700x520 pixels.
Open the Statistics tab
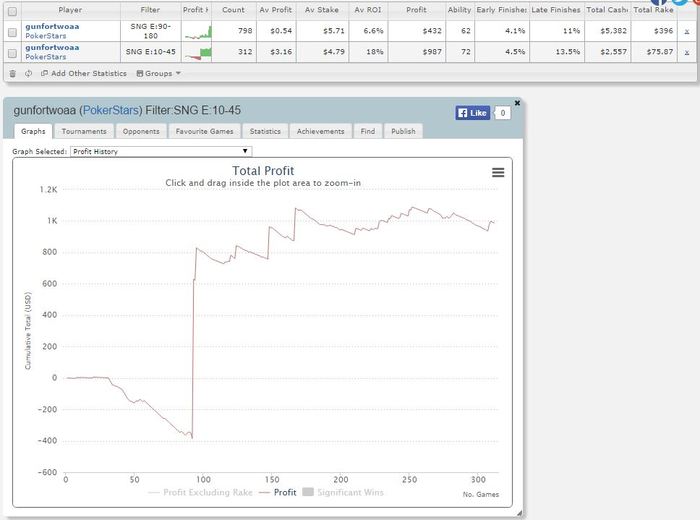(x=265, y=131)
